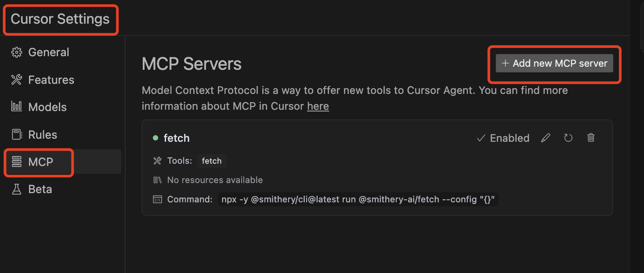This screenshot has height=273, width=644.
Task: Click the green status dot beside fetch
Action: click(x=155, y=138)
